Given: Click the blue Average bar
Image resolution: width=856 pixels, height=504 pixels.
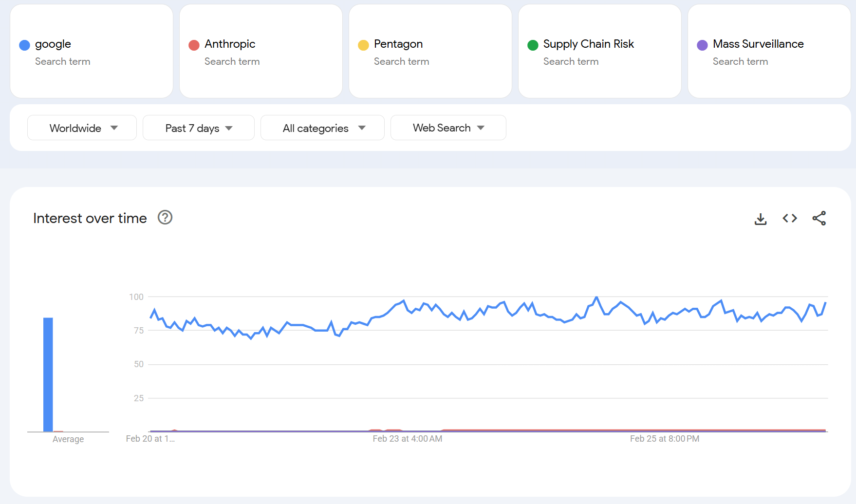Looking at the screenshot, I should 48,374.
